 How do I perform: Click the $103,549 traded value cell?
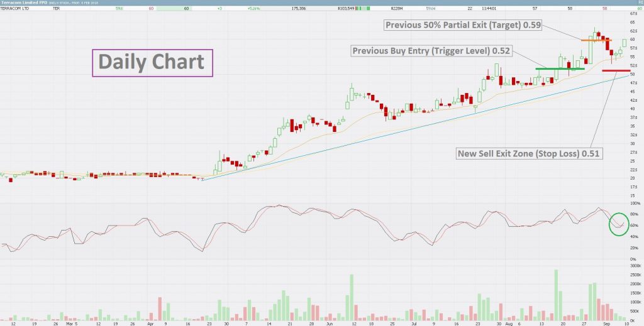click(x=345, y=8)
